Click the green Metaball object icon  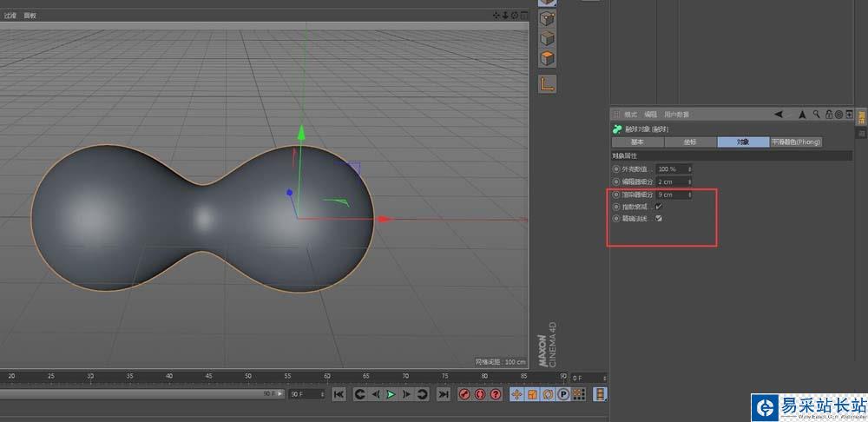tap(616, 129)
